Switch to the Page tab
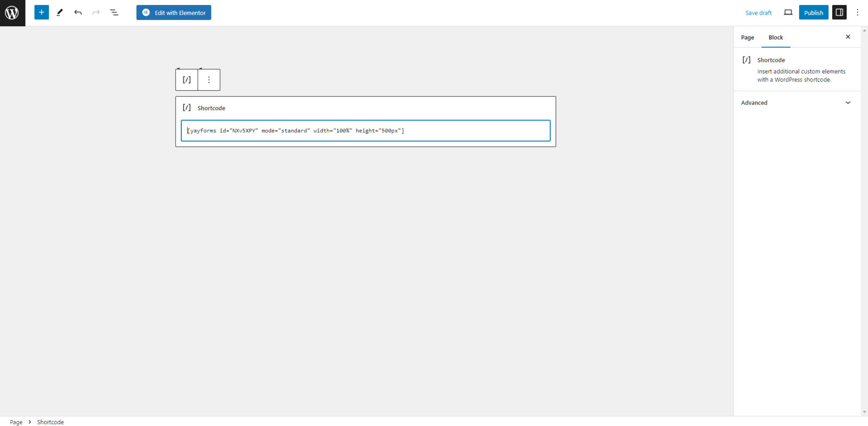868x426 pixels. coord(747,37)
